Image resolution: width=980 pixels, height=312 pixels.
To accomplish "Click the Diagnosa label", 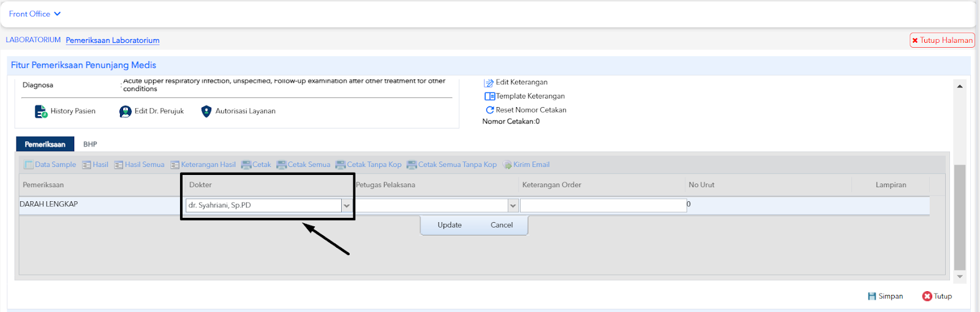I will pos(38,85).
